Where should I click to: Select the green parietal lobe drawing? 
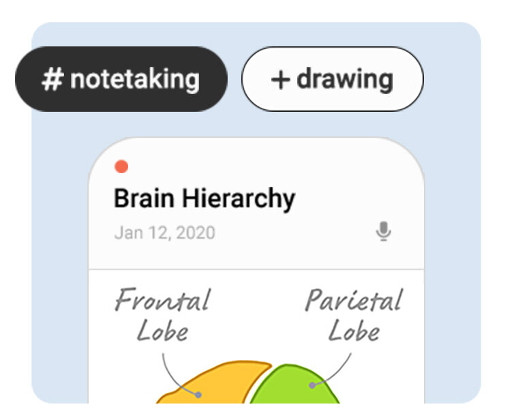click(x=293, y=389)
